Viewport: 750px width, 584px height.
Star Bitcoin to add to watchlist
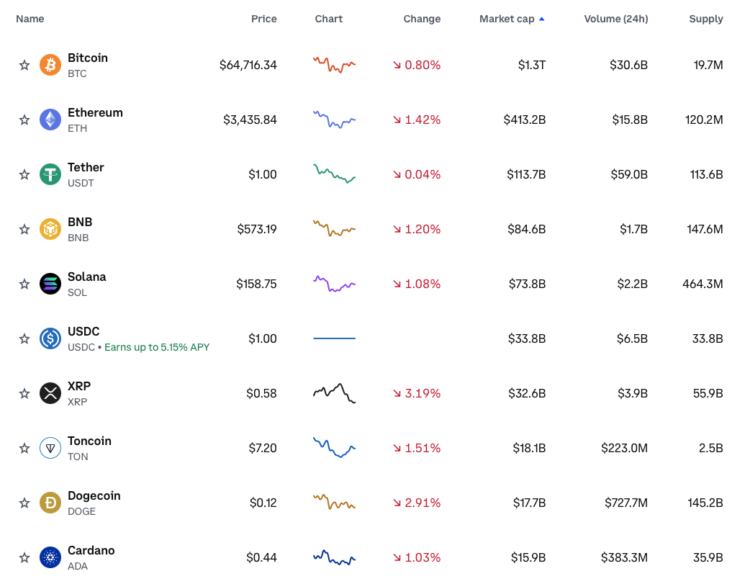pos(24,65)
